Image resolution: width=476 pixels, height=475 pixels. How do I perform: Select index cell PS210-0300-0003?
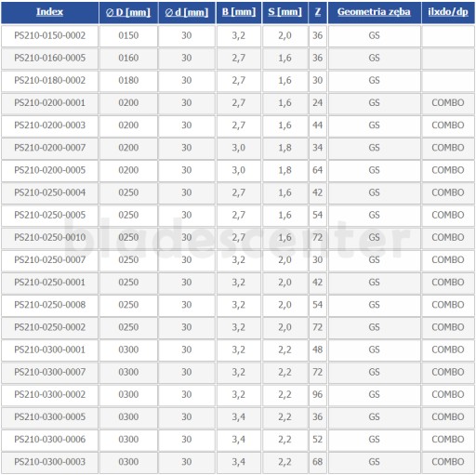point(49,462)
